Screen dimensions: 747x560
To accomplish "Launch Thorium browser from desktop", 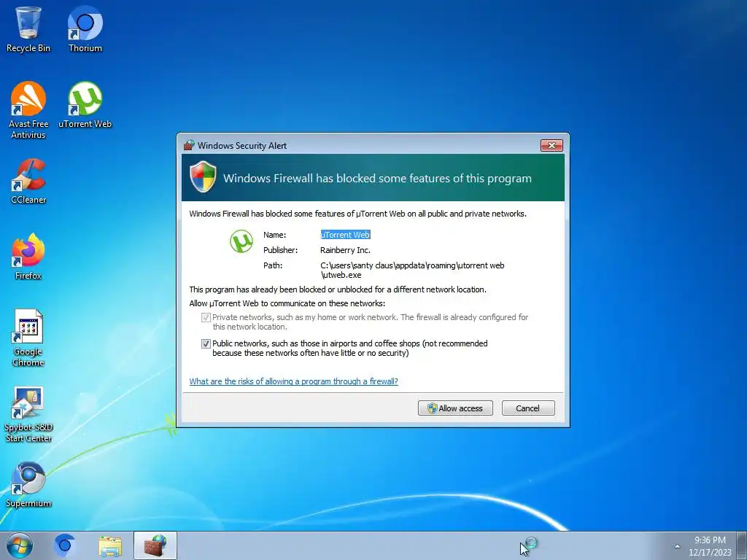I will coord(85,28).
